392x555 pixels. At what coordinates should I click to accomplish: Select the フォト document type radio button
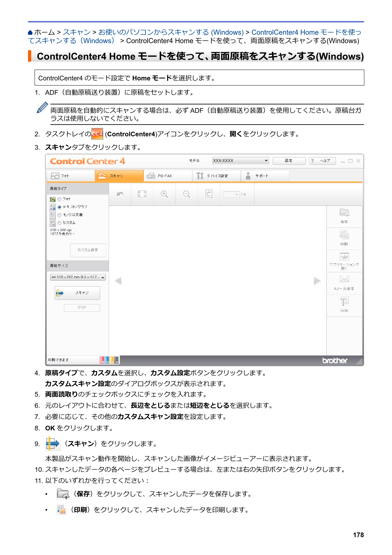pyautogui.click(x=59, y=200)
